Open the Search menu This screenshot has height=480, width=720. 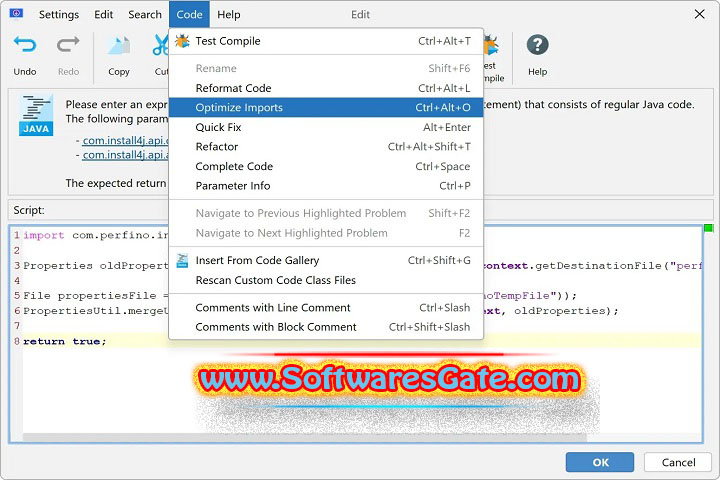pyautogui.click(x=145, y=15)
